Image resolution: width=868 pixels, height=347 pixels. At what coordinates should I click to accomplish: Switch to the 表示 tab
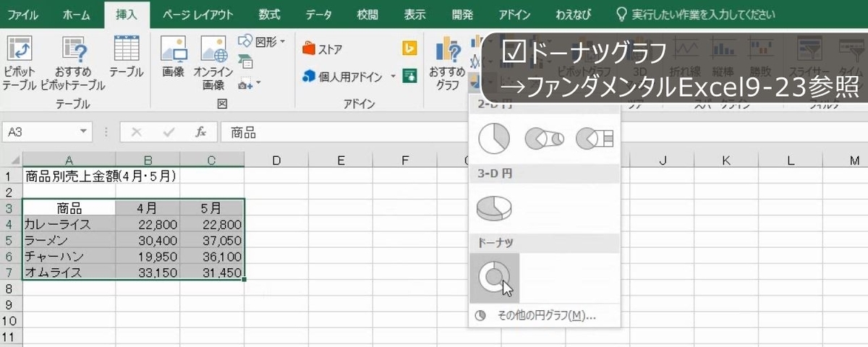point(414,14)
